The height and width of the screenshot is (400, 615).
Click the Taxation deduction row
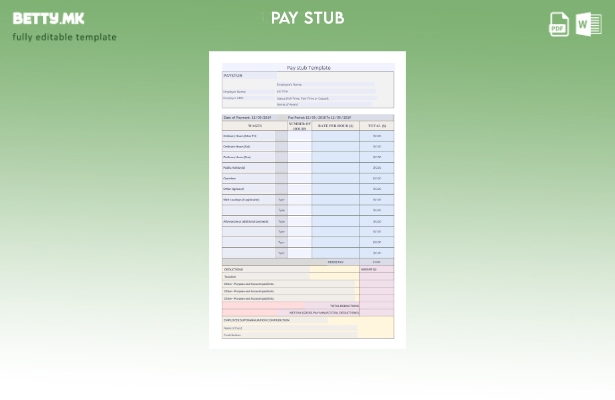click(232, 276)
